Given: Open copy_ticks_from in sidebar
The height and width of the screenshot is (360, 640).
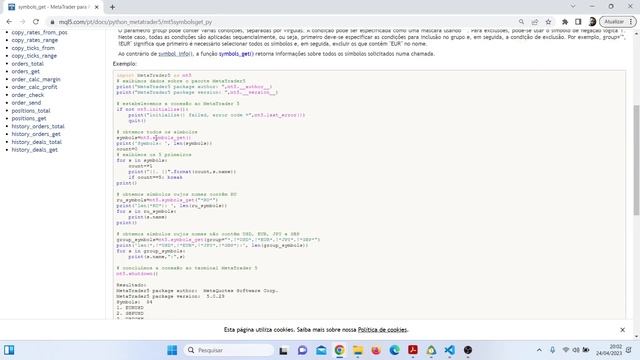Looking at the screenshot, I should (33, 48).
